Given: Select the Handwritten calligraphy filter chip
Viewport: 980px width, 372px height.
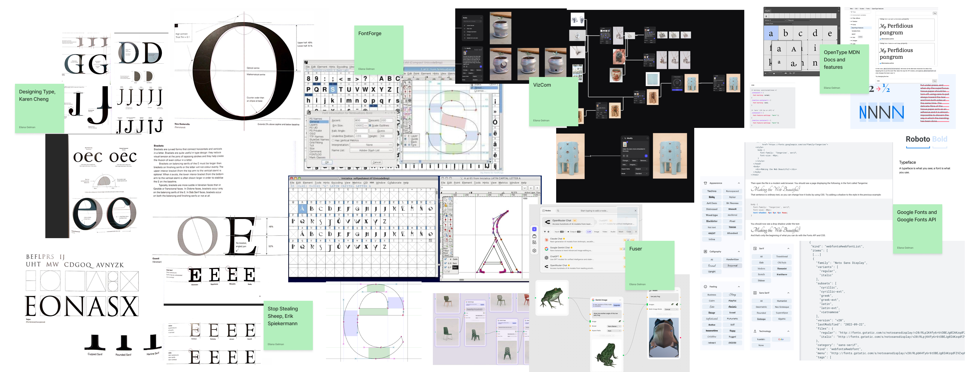Looking at the screenshot, I should click(x=732, y=260).
